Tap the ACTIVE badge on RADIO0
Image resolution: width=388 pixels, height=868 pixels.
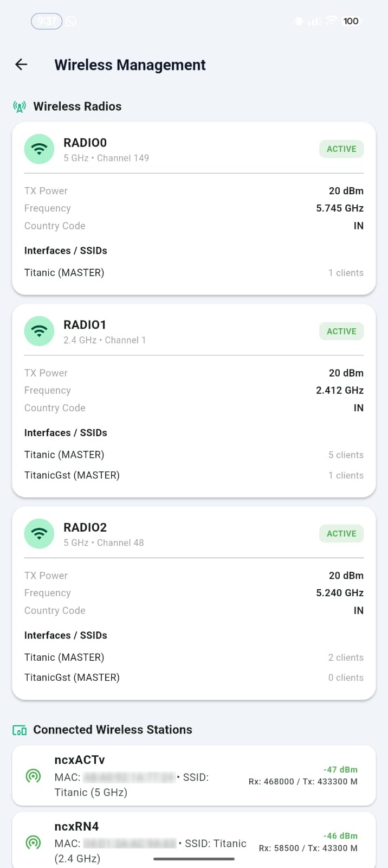pos(341,149)
